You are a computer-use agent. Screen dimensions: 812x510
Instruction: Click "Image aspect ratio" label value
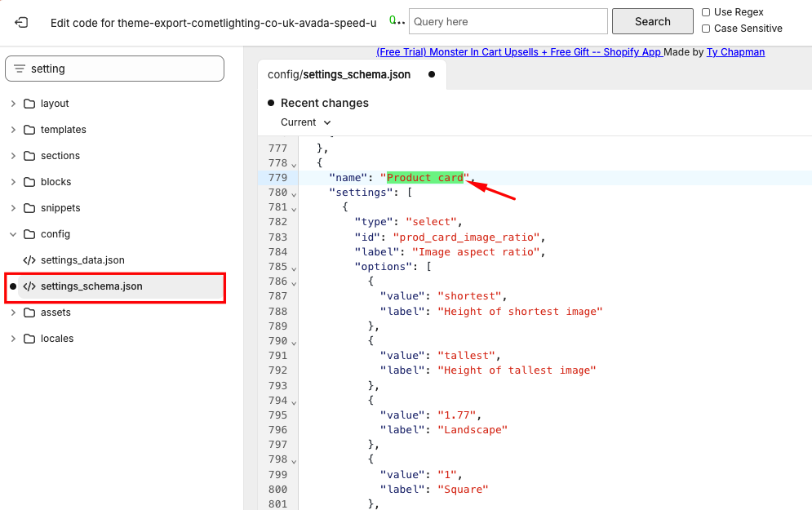pos(476,252)
